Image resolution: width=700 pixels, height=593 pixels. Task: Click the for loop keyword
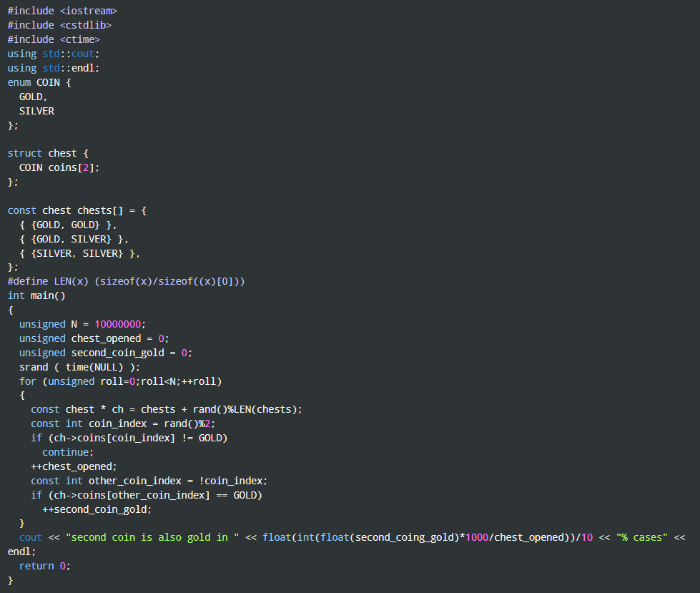click(x=27, y=381)
